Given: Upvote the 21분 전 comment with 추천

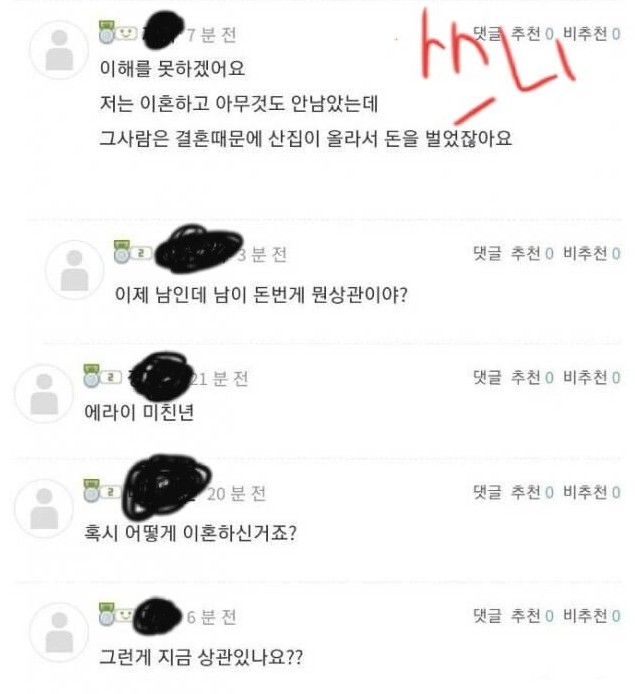Looking at the screenshot, I should point(532,377).
